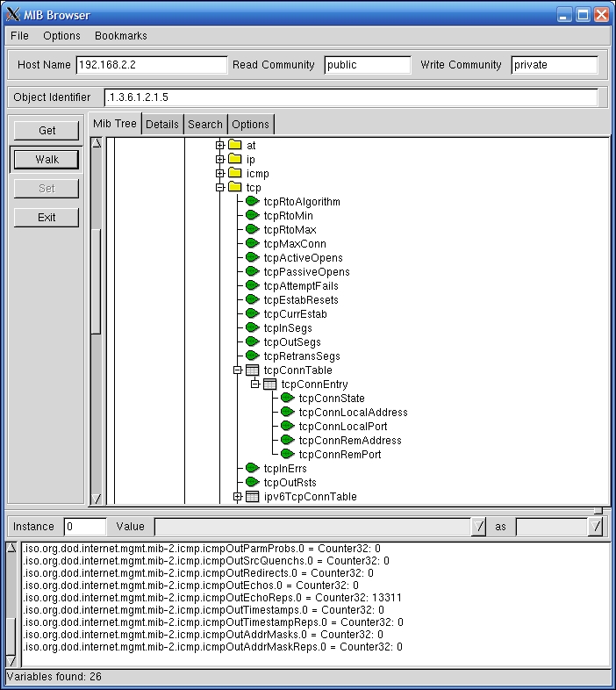The width and height of the screenshot is (616, 690).
Task: Click the green leaf icon for tcpRtoMax
Action: tap(253, 229)
